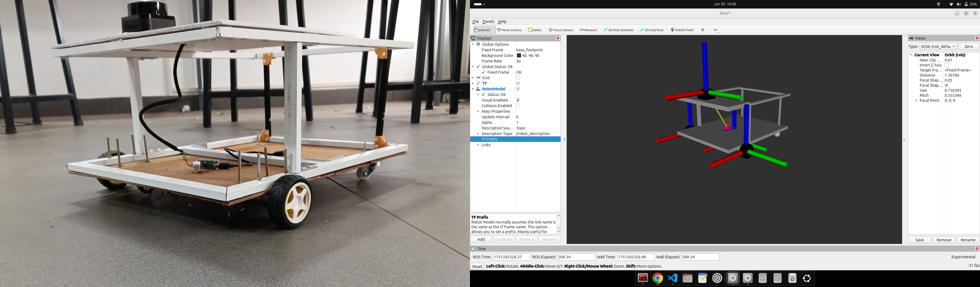Image resolution: width=980 pixels, height=287 pixels.
Task: Enable Collision Enabled checkbox
Action: pyautogui.click(x=518, y=106)
